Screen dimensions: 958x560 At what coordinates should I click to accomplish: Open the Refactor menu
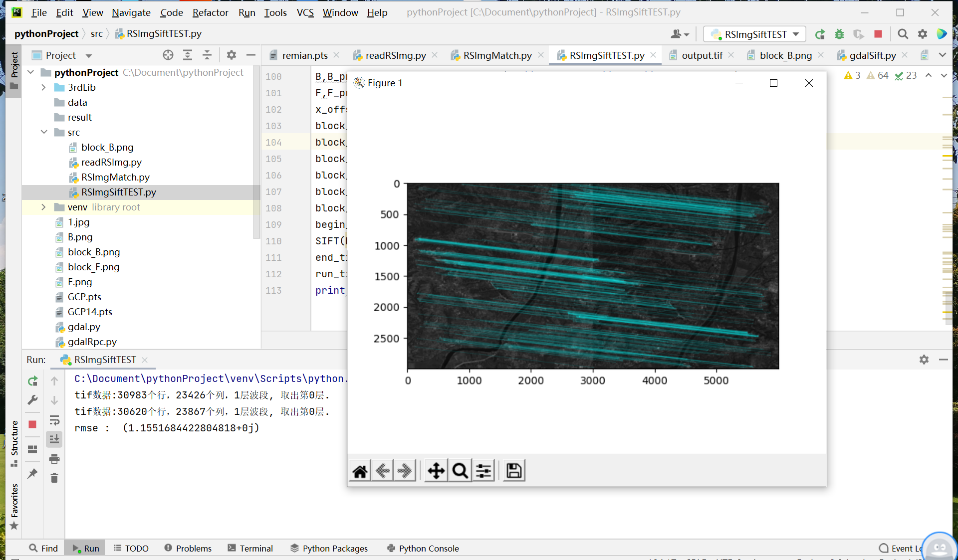pyautogui.click(x=210, y=12)
